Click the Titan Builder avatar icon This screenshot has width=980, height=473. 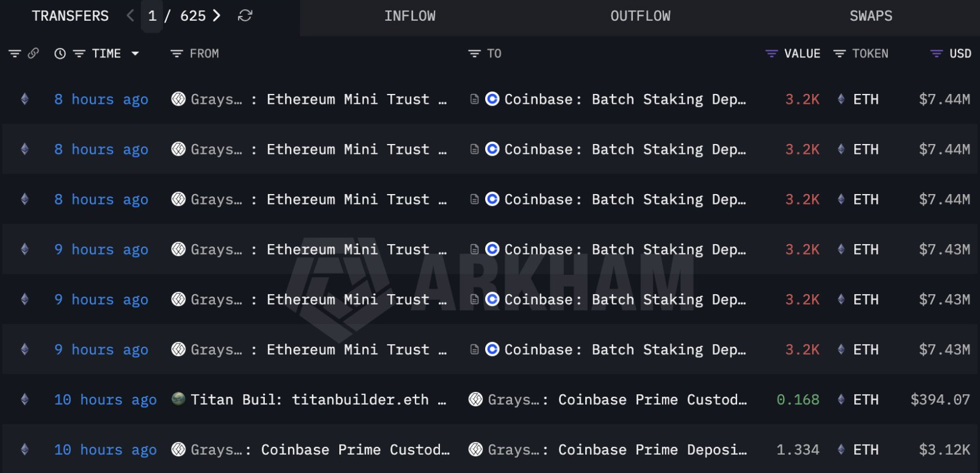[x=178, y=399]
